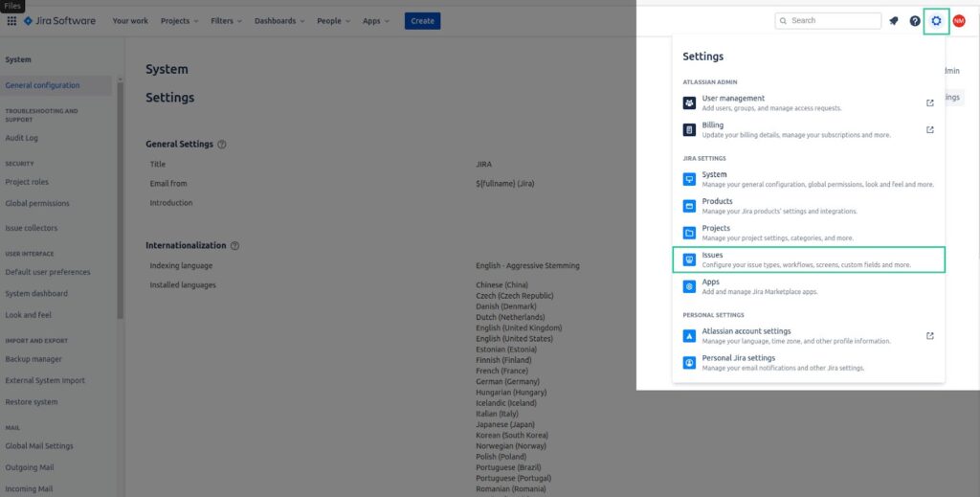Click the Atlassian account settings icon
Viewport: 980px width, 497px height.
(x=689, y=336)
